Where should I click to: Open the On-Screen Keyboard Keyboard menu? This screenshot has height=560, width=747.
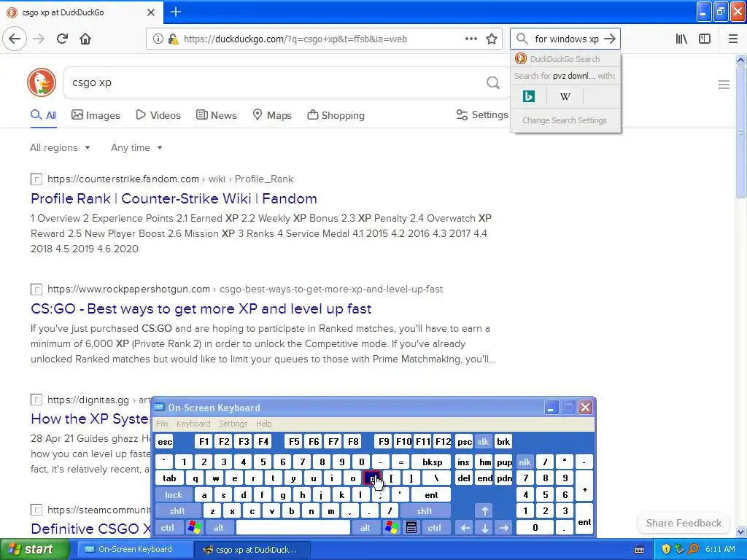click(x=193, y=424)
